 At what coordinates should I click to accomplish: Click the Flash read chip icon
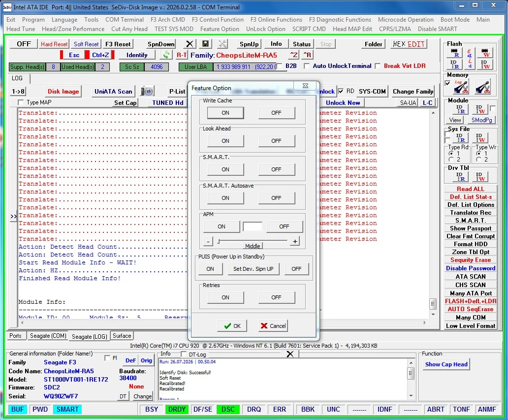coord(454,53)
